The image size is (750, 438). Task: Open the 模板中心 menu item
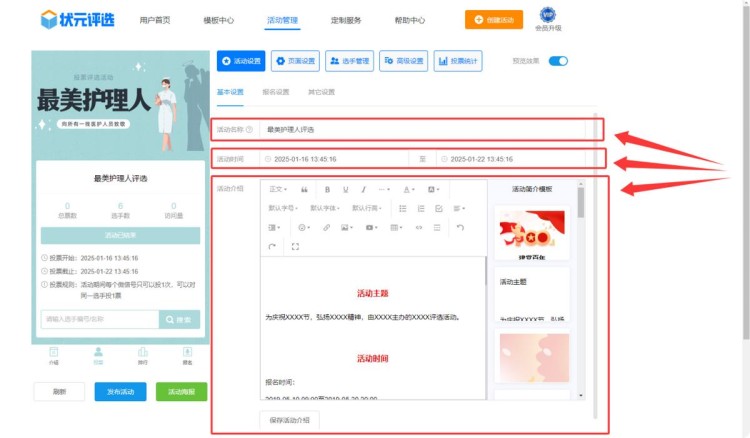click(218, 19)
